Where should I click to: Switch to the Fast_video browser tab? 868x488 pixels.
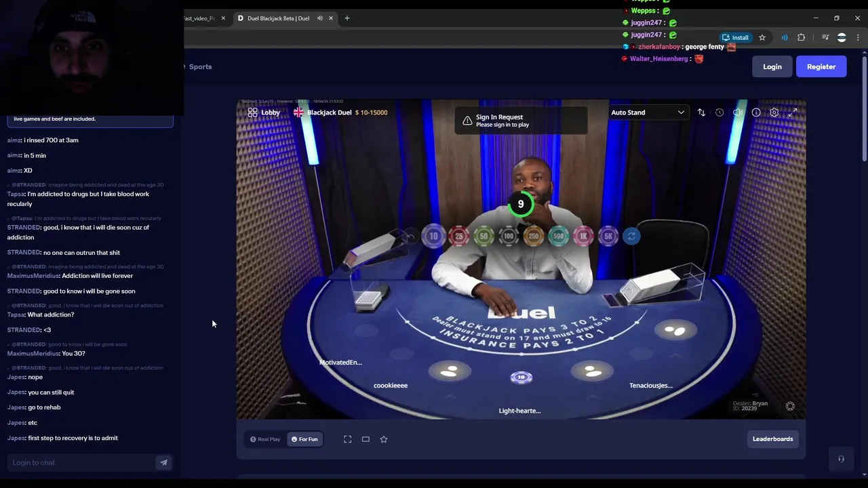203,18
